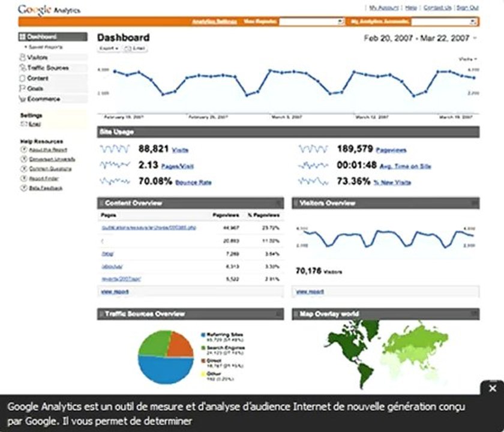Open the Analytics Settings link
The image size is (504, 432).
point(214,22)
